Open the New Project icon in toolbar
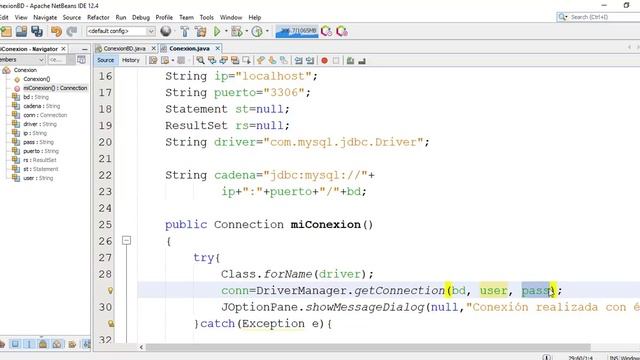Screen dimensions: 640x360 click(x=7, y=31)
